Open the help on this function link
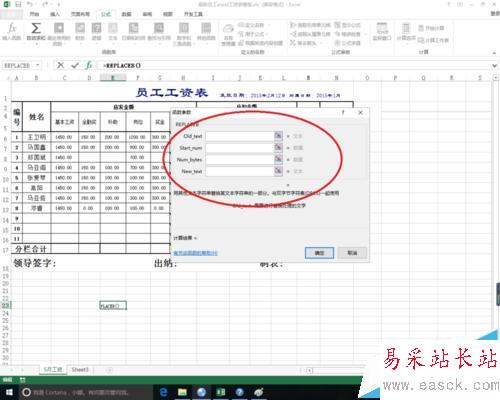The width and height of the screenshot is (500, 400). tap(195, 253)
